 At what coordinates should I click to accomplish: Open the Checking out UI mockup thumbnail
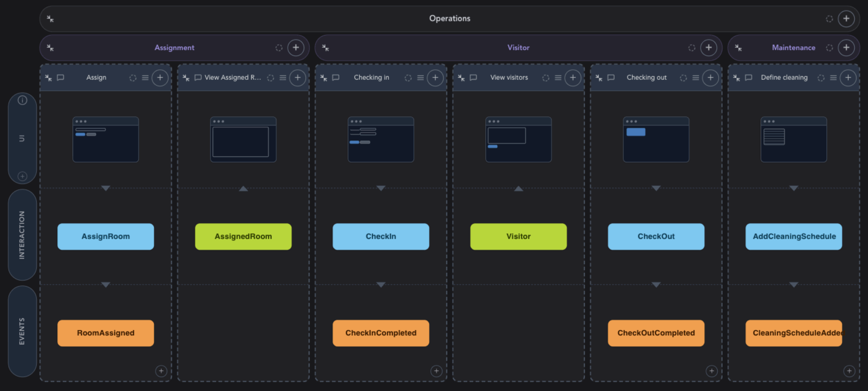coord(656,139)
